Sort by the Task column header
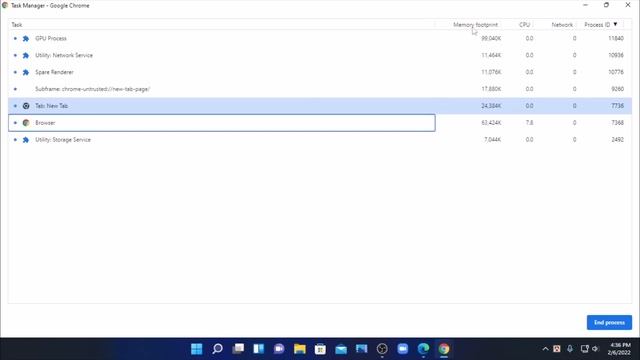The image size is (640, 360). pyautogui.click(x=17, y=25)
